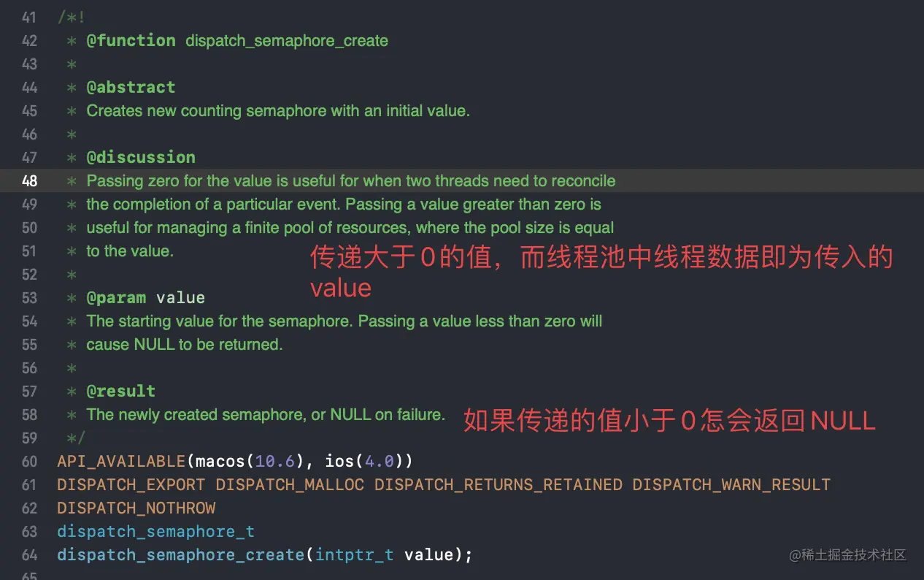
Task: Click the @discussion tag on line 47
Action: [x=141, y=157]
